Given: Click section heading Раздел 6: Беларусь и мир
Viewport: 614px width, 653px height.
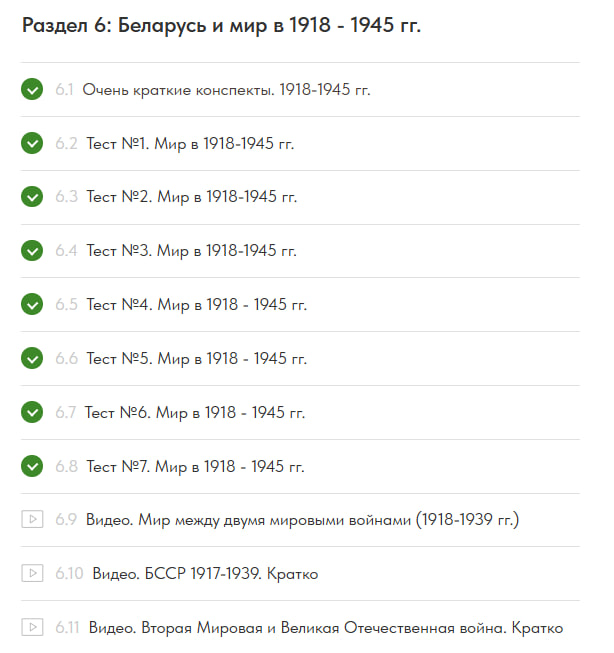Looking at the screenshot, I should coord(221,25).
